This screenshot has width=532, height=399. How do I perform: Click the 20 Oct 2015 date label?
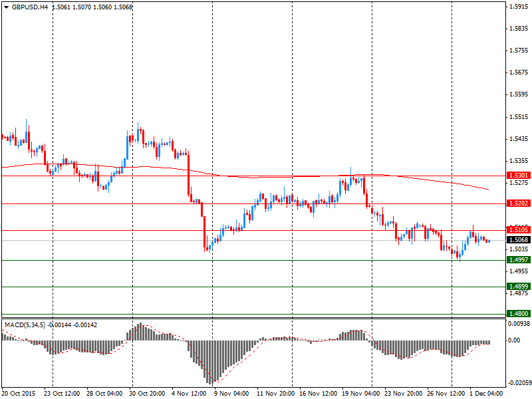[x=19, y=394]
